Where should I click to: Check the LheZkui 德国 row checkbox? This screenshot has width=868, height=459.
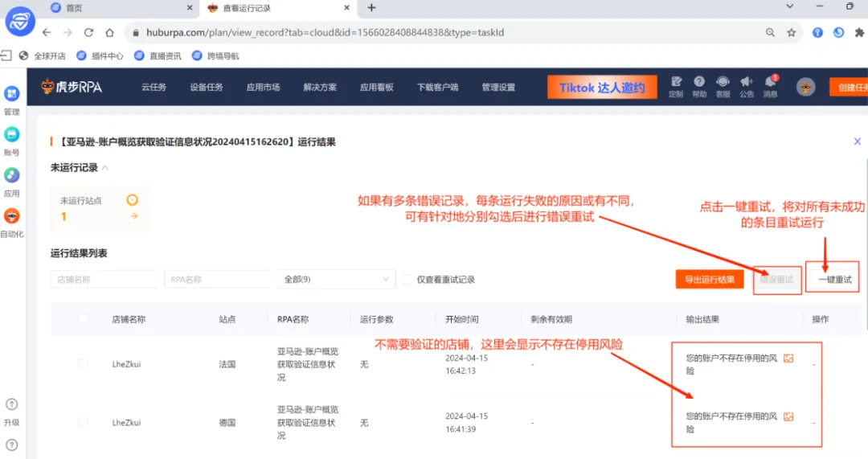[x=83, y=423]
